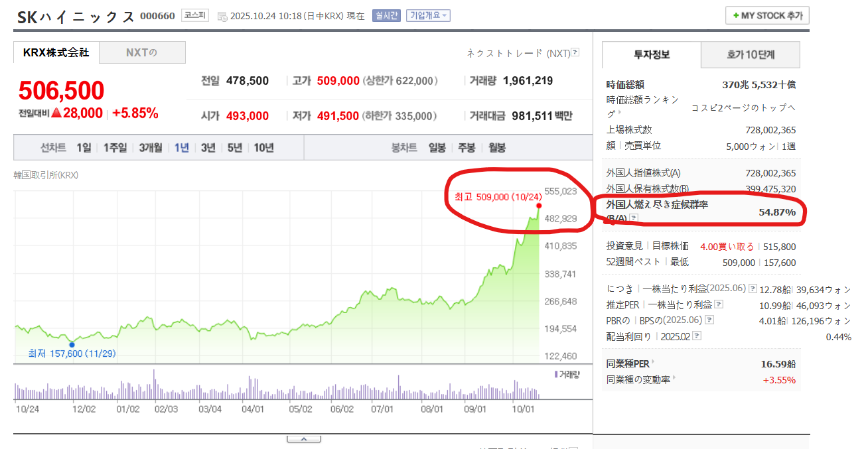Toggle the 실시간 real-time button

[387, 15]
